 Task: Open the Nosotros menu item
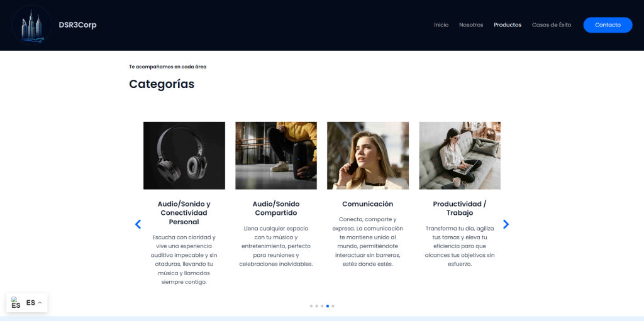471,25
